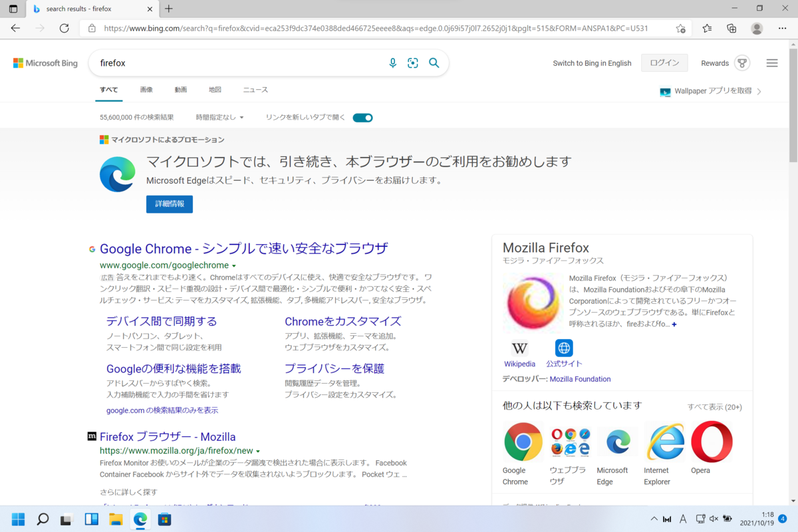The width and height of the screenshot is (798, 532).
Task: Submit search with magnifier icon
Action: (x=434, y=63)
